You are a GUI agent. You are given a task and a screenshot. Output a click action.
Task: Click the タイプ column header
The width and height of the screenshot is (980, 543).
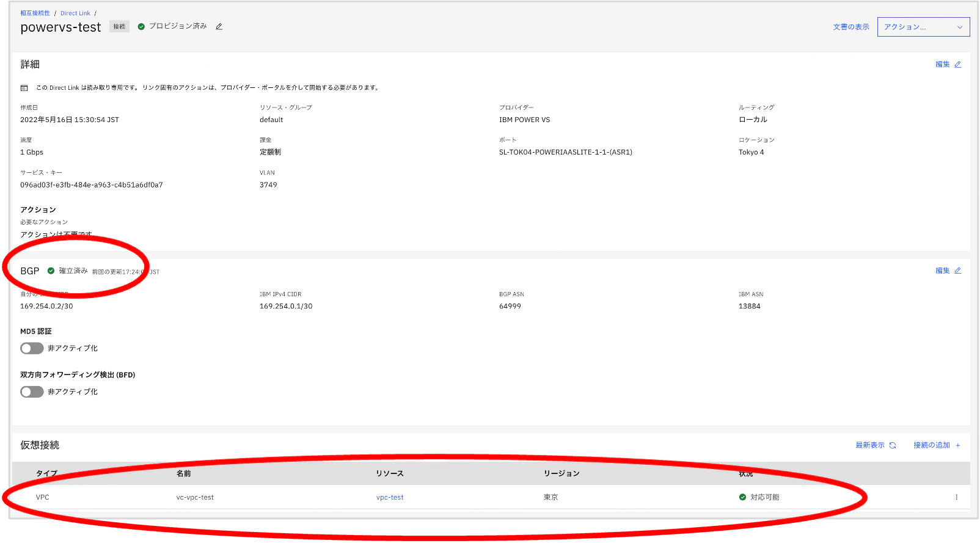pyautogui.click(x=46, y=473)
